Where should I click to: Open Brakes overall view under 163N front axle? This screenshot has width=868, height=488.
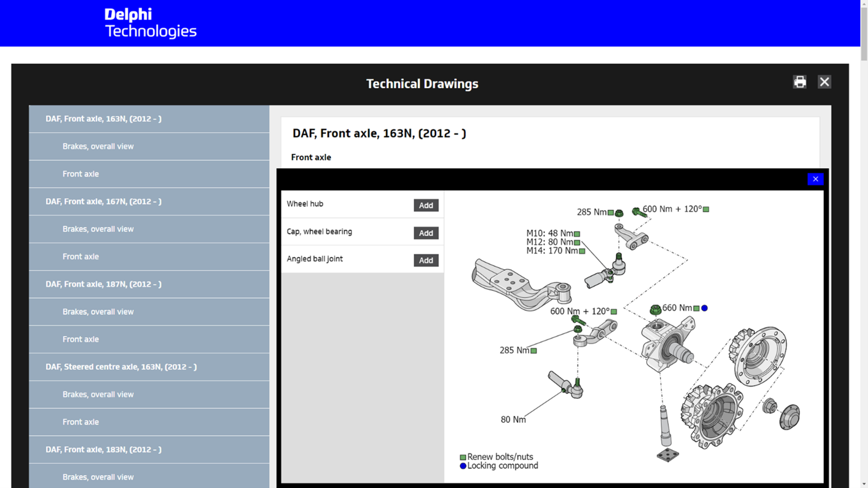(x=98, y=147)
